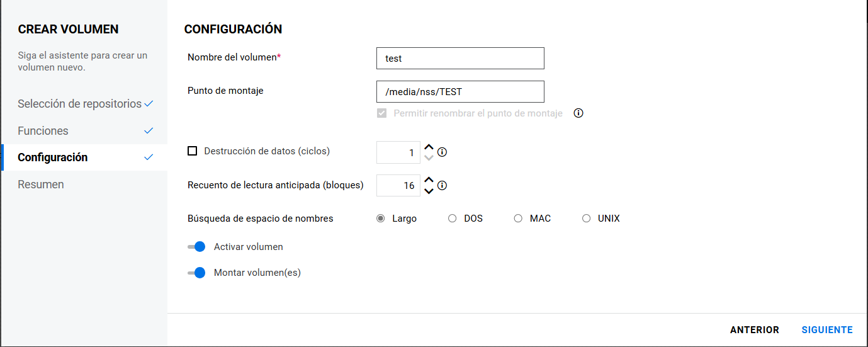The height and width of the screenshot is (347, 868).
Task: Select the MAC namespace option
Action: 518,219
